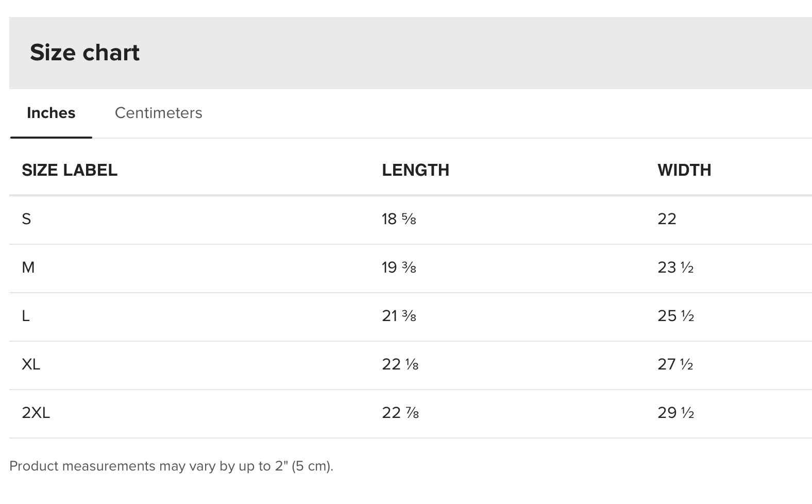812x504 pixels.
Task: Click the 19 ⅜ length value
Action: (x=399, y=267)
